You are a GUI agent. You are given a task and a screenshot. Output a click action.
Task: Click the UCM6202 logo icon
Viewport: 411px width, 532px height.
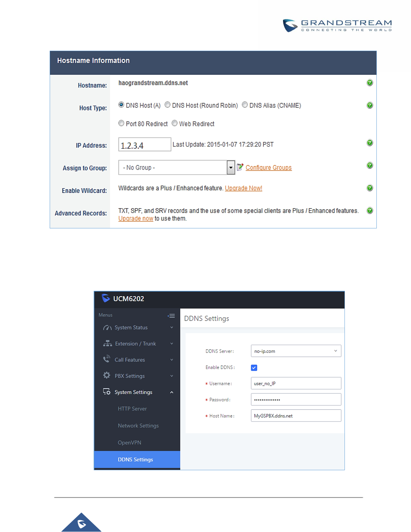coord(106,298)
